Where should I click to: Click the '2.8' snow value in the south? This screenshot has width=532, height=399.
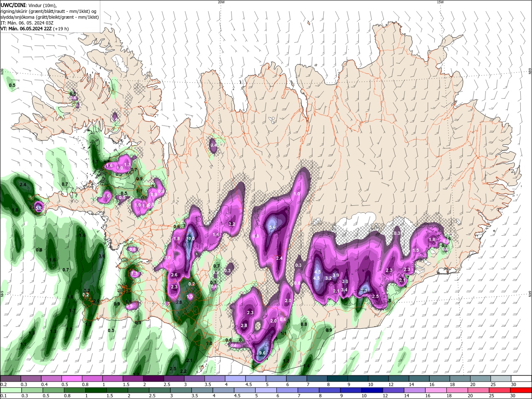click(x=244, y=325)
